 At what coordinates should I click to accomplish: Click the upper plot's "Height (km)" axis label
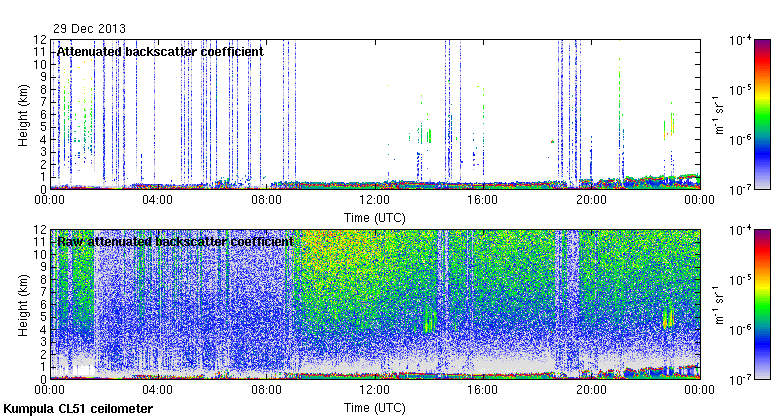click(x=23, y=115)
